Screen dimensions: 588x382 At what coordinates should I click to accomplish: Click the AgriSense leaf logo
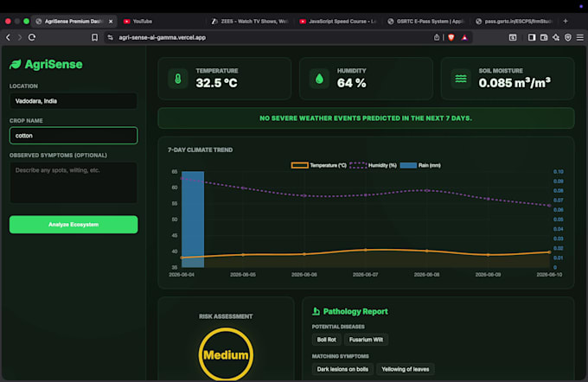(16, 65)
